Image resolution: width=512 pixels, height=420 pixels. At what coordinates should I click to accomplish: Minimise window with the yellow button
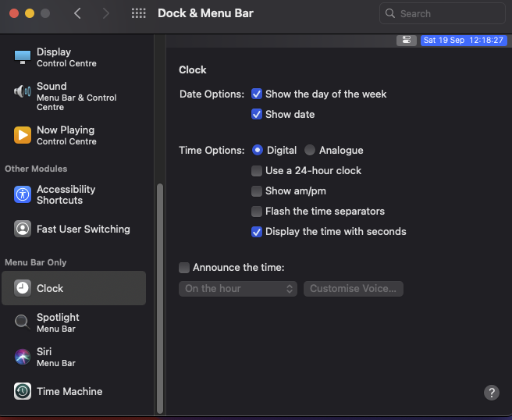click(x=30, y=13)
